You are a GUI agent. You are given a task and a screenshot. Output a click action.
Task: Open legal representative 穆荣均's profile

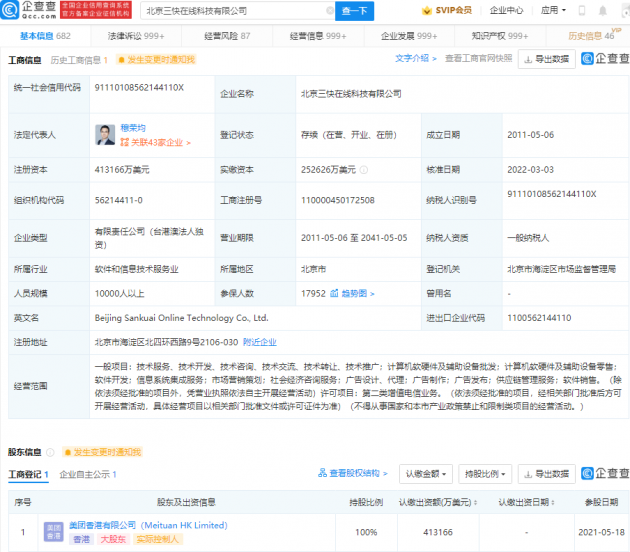pyautogui.click(x=133, y=128)
